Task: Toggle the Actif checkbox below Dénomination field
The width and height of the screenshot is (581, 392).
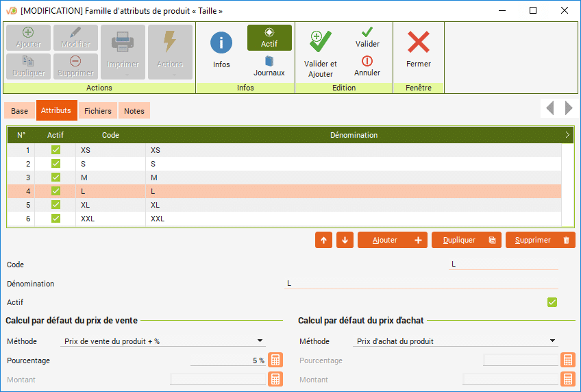Action: [x=552, y=302]
